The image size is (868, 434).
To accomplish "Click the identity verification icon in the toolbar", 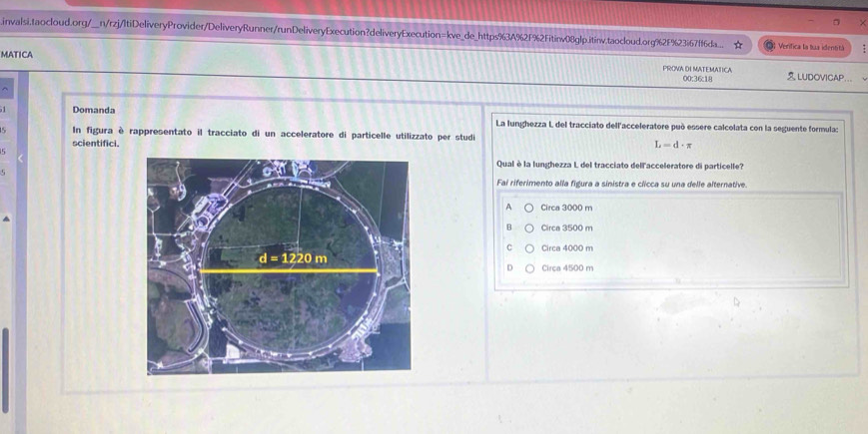I will point(770,47).
